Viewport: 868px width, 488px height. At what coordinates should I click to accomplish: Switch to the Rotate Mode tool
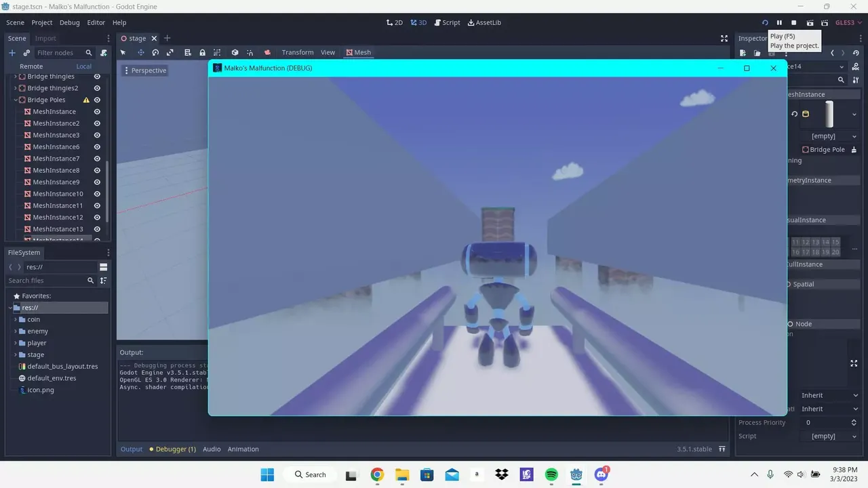coord(155,52)
